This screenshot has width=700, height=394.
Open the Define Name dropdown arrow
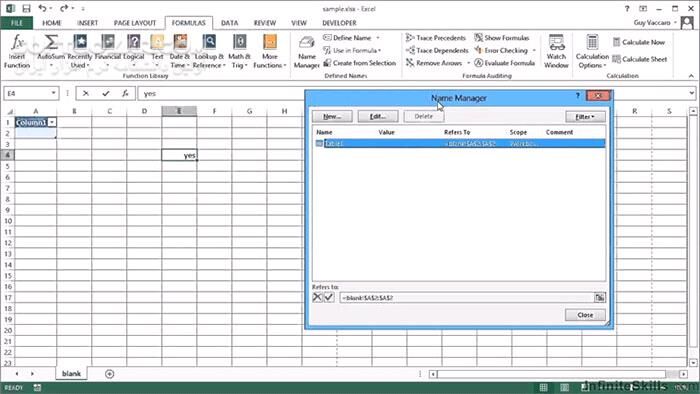click(378, 38)
